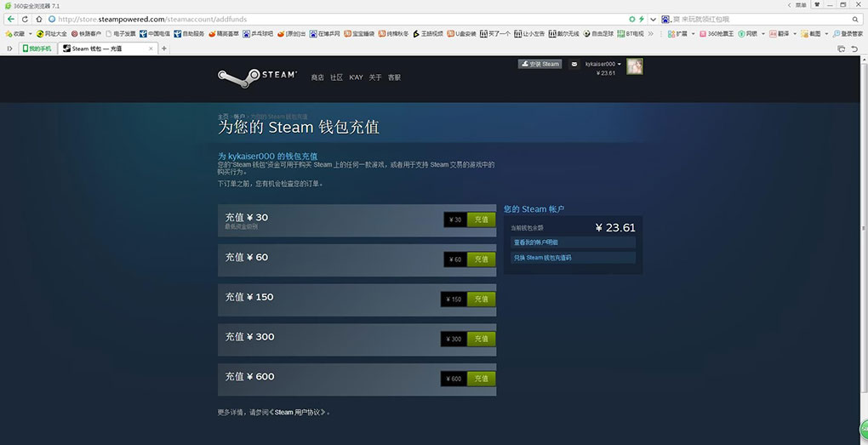Viewport: 868px width, 445px height.
Task: Switch to the Steam 钱包 — 充值 tab
Action: pos(107,48)
